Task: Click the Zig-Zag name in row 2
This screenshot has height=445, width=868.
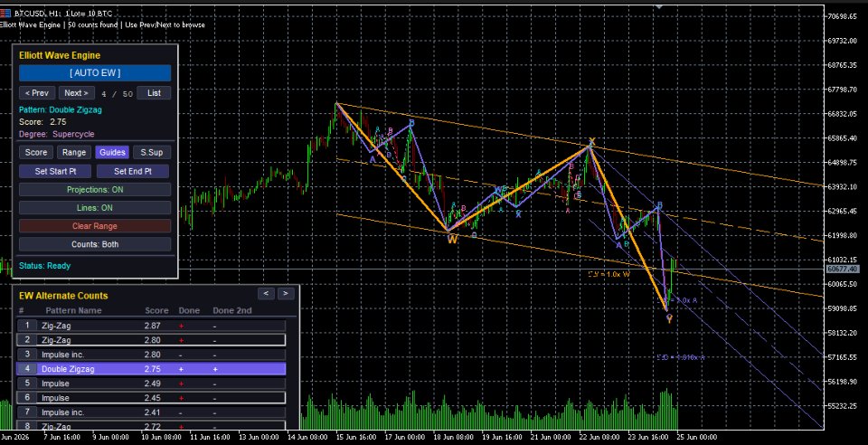Action: (56, 340)
